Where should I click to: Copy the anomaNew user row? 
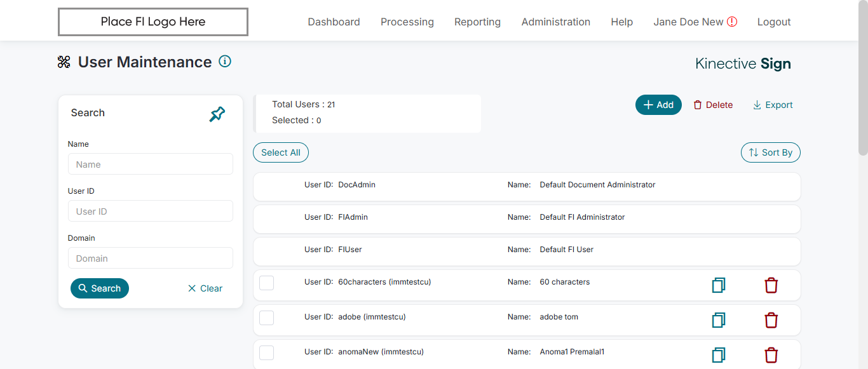pyautogui.click(x=719, y=355)
